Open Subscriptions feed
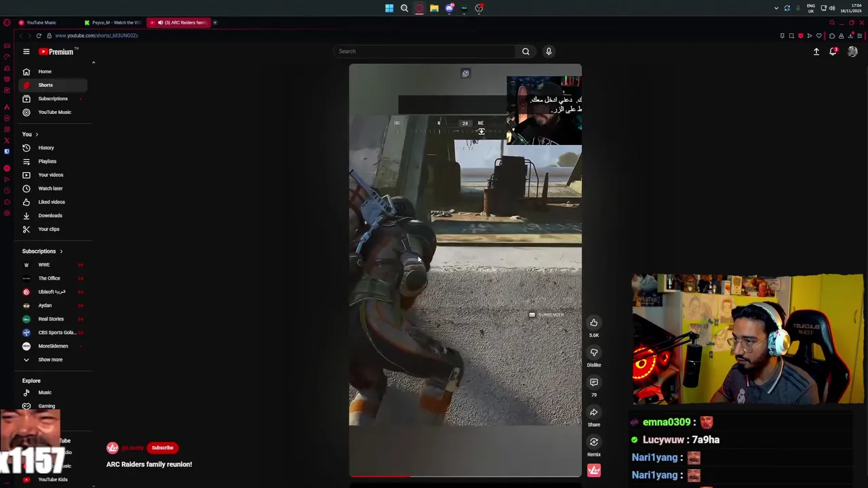868x488 pixels. [x=53, y=98]
